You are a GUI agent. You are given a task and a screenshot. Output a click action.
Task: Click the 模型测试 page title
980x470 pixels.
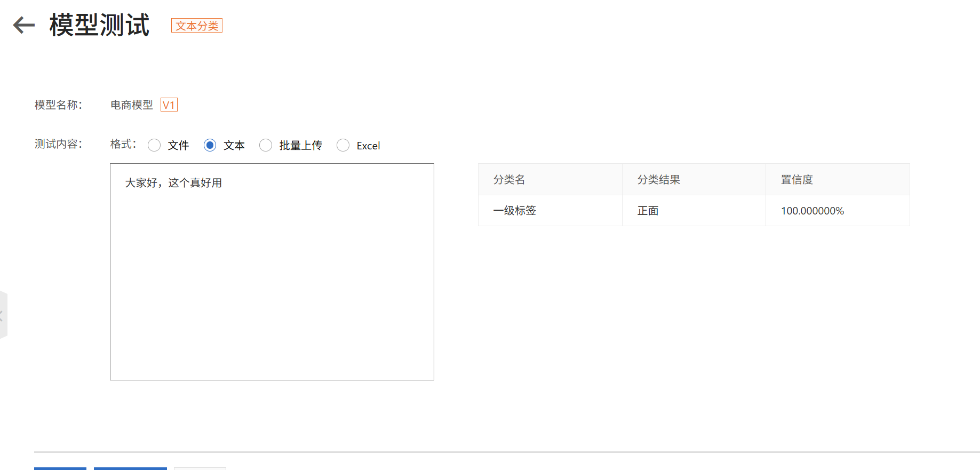[x=99, y=25]
